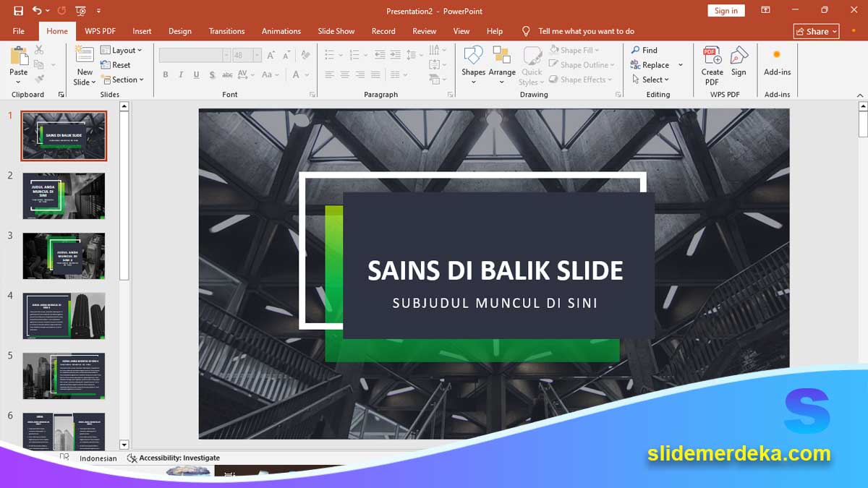Viewport: 868px width, 488px height.
Task: Click the Bullets list icon
Action: coord(329,55)
